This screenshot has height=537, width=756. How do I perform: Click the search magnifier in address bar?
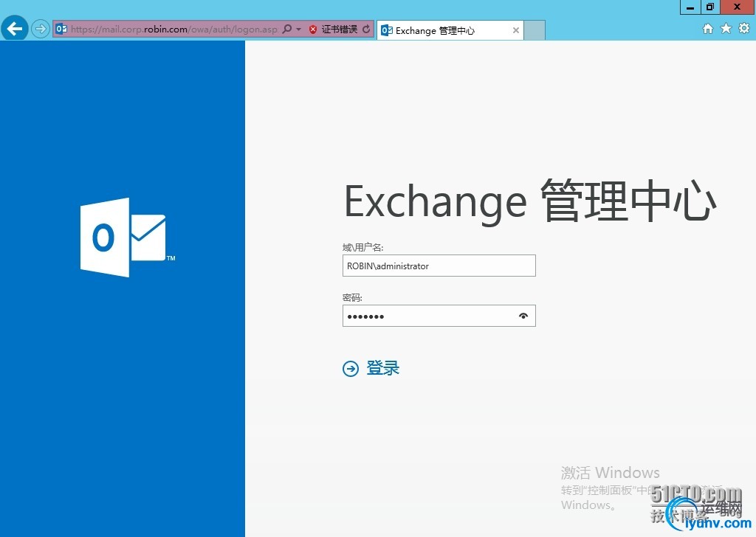pos(287,29)
